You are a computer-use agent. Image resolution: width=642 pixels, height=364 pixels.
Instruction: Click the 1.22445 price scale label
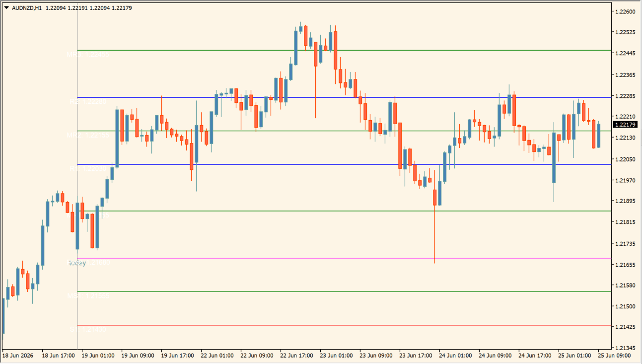[x=625, y=53]
